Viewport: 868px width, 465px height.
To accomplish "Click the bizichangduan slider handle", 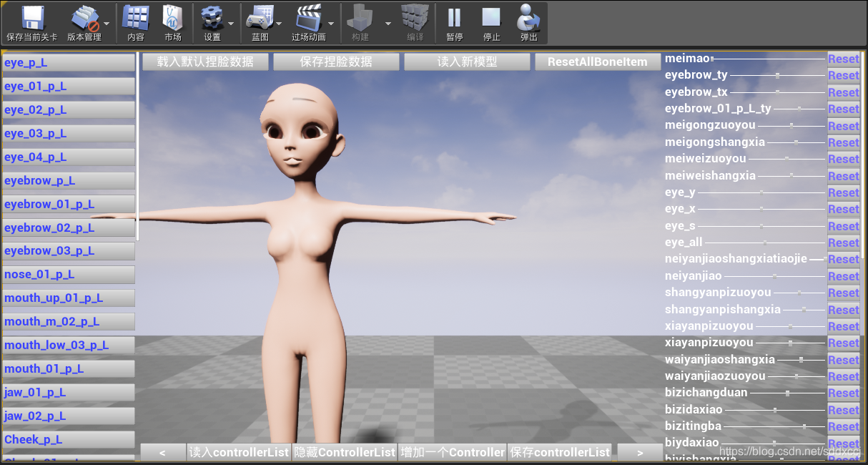I will point(787,393).
